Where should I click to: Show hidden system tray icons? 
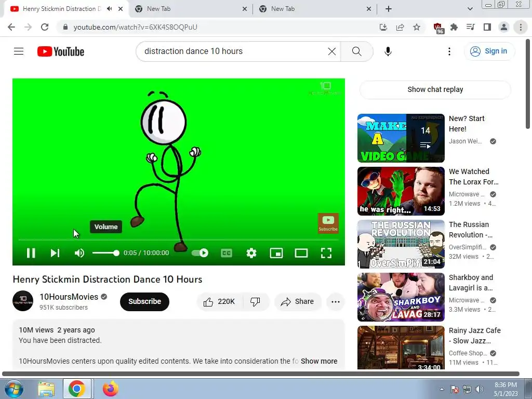pos(442,389)
